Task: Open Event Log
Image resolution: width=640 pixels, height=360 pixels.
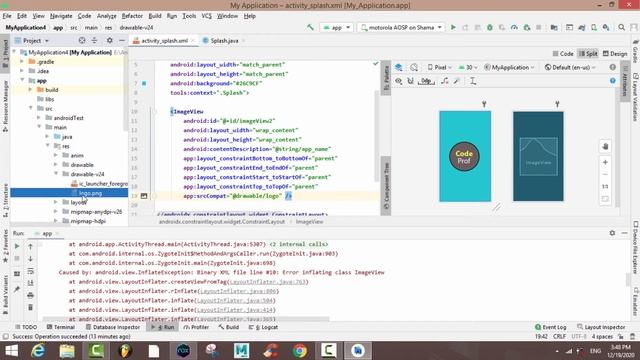Action: pos(550,327)
